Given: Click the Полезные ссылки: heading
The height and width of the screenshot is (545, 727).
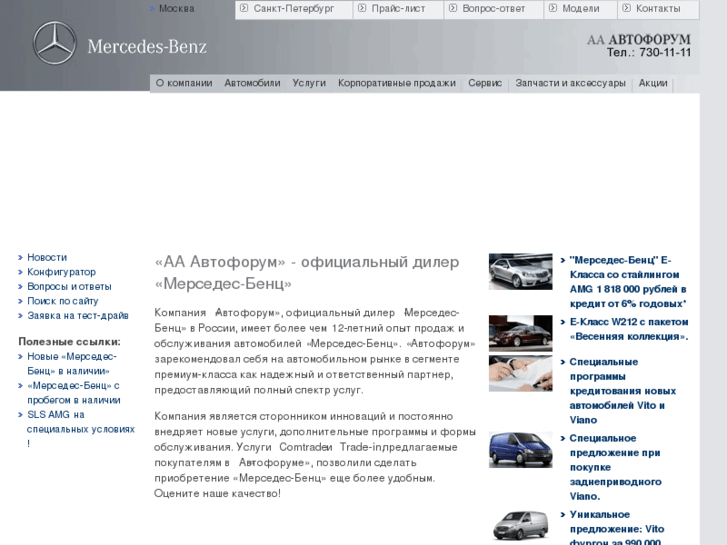Looking at the screenshot, I should [69, 342].
